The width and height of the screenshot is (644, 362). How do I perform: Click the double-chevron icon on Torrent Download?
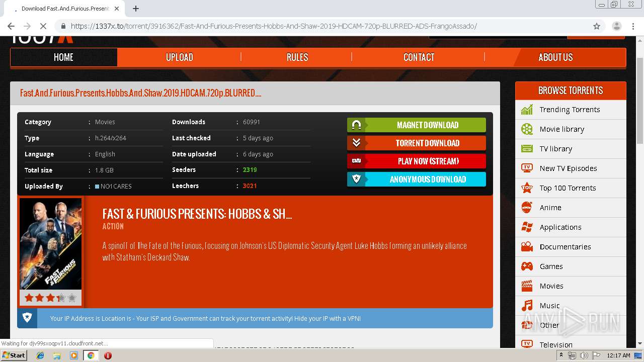point(356,143)
